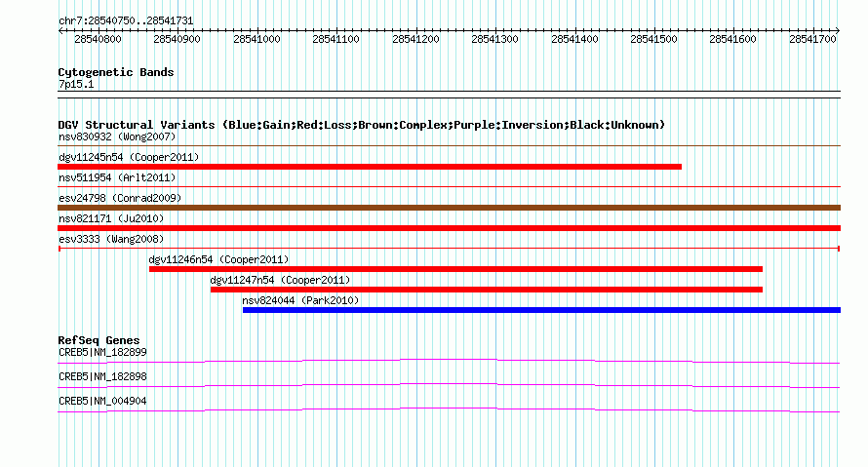Click the chr7:28540750..28541731 region label

[126, 21]
